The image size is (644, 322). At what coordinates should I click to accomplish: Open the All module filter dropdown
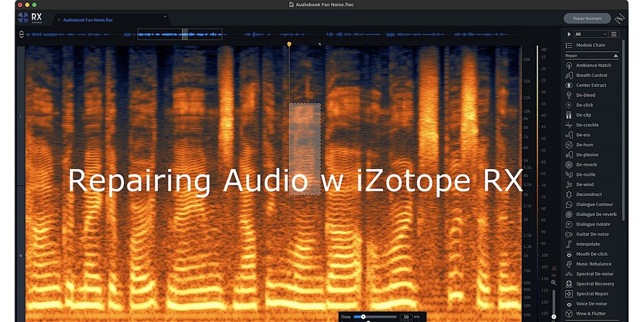click(x=590, y=34)
